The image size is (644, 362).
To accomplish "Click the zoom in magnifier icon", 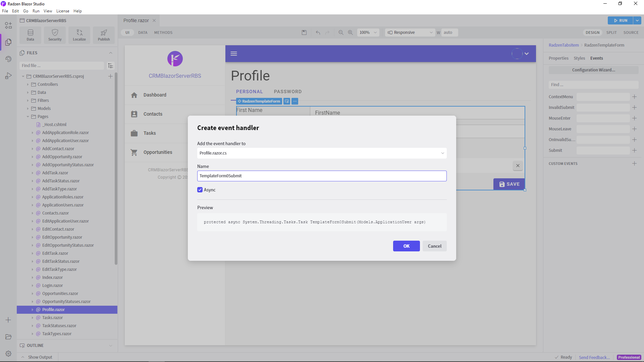I will tap(350, 33).
